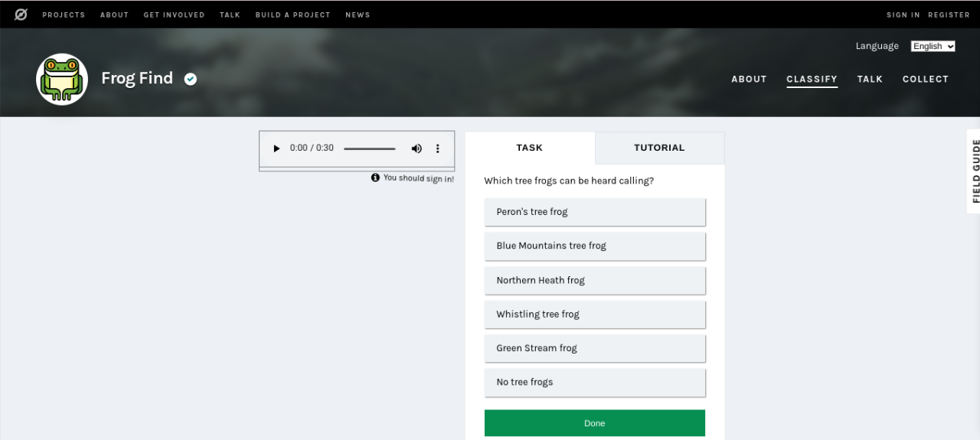The height and width of the screenshot is (440, 980).
Task: Switch to the Tutorial tab
Action: click(659, 148)
